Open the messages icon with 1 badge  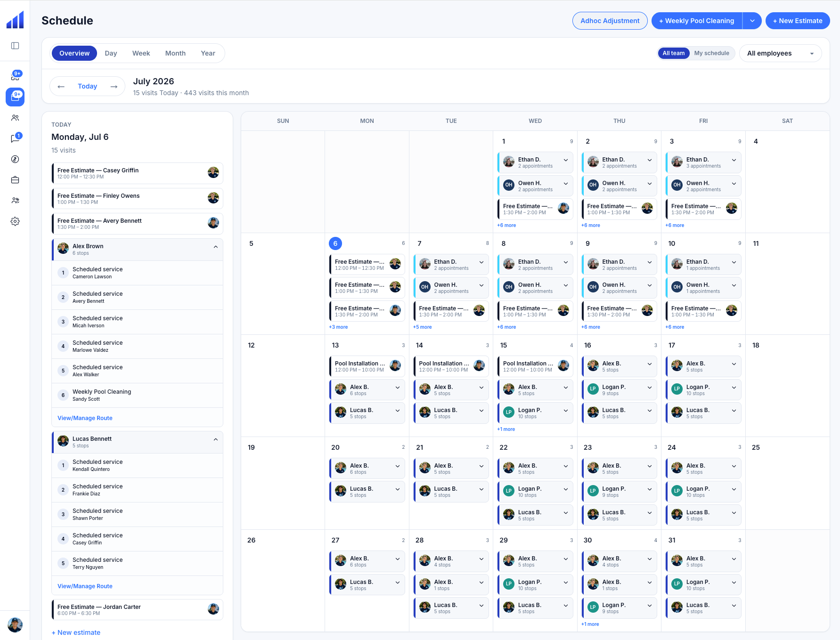pyautogui.click(x=15, y=138)
